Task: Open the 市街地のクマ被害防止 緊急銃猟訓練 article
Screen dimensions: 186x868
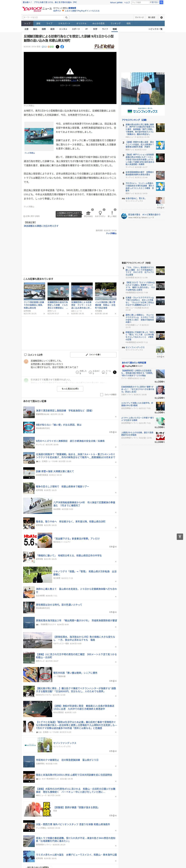Action: (67, 760)
